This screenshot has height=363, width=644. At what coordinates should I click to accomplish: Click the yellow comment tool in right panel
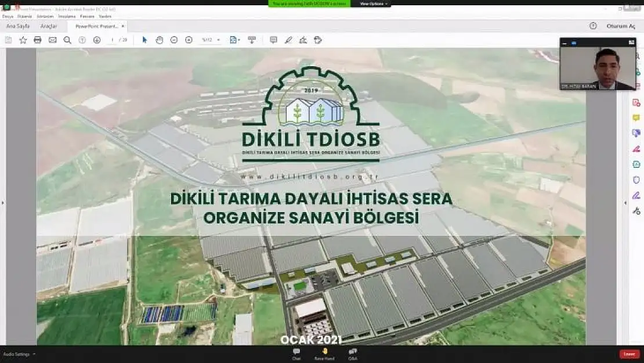coord(636,118)
